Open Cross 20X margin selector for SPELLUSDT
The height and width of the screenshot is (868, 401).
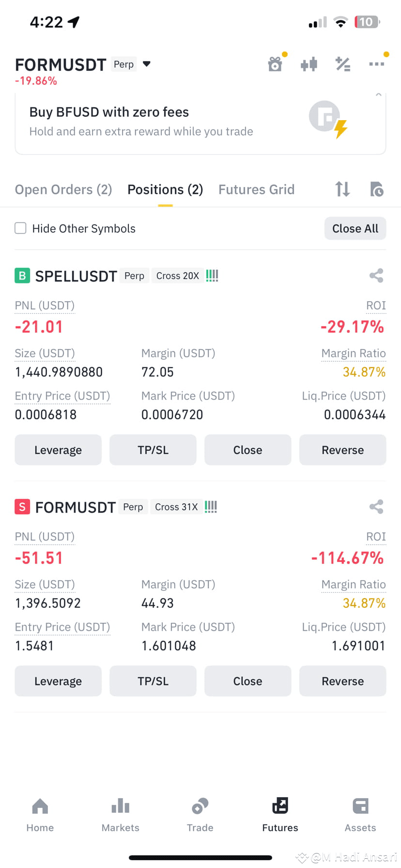click(x=178, y=276)
